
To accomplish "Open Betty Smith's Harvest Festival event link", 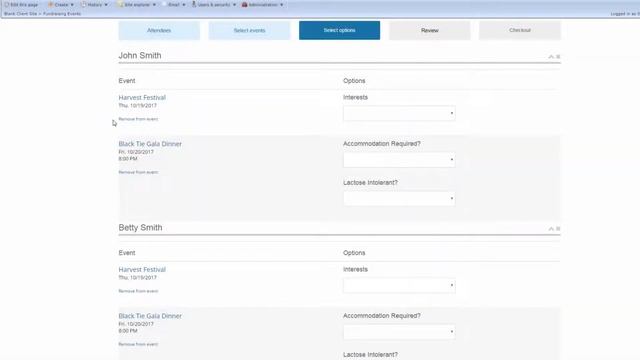I will pyautogui.click(x=142, y=270).
